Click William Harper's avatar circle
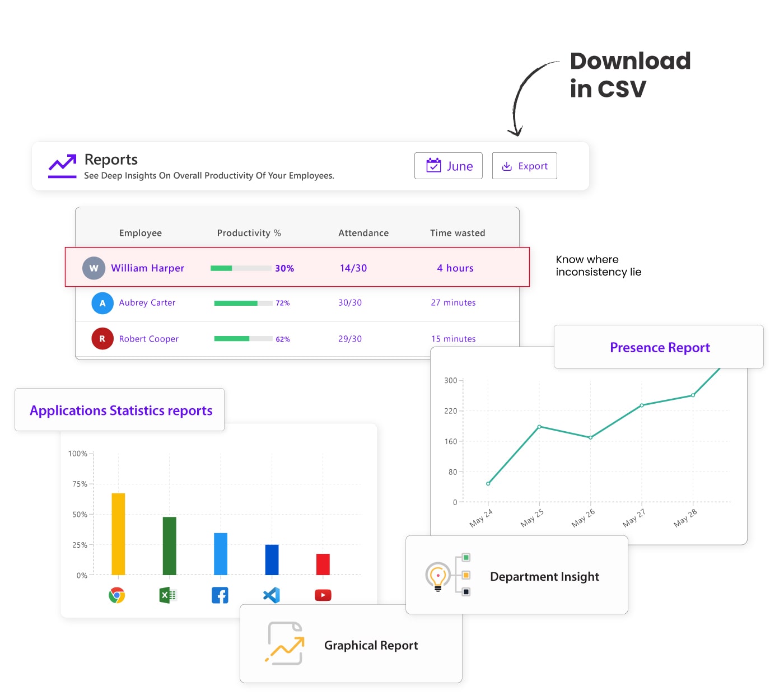784x700 pixels. (x=94, y=268)
